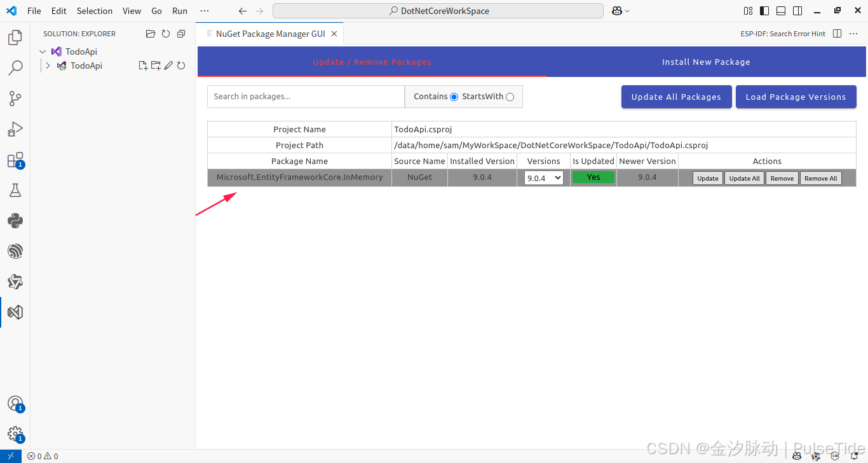The width and height of the screenshot is (868, 463).
Task: Toggle the secondary side bar
Action: tap(797, 11)
